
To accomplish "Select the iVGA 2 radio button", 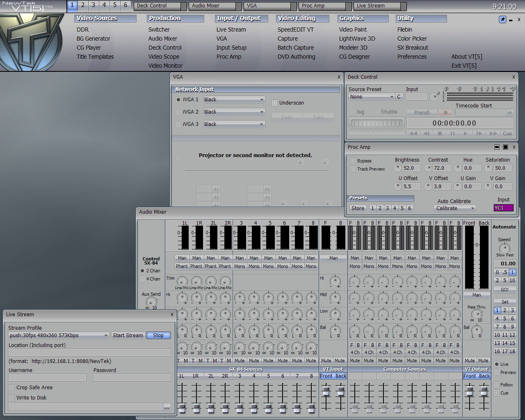I will coord(178,112).
